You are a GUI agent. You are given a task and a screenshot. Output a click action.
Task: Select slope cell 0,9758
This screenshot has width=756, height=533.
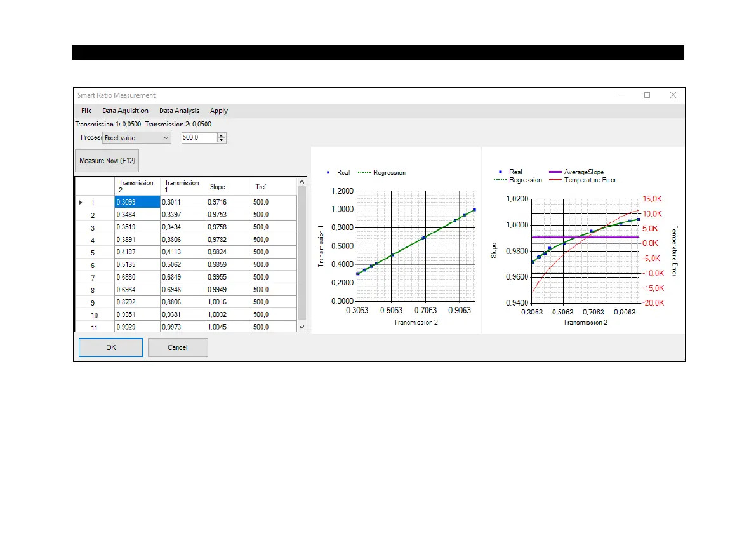click(228, 227)
